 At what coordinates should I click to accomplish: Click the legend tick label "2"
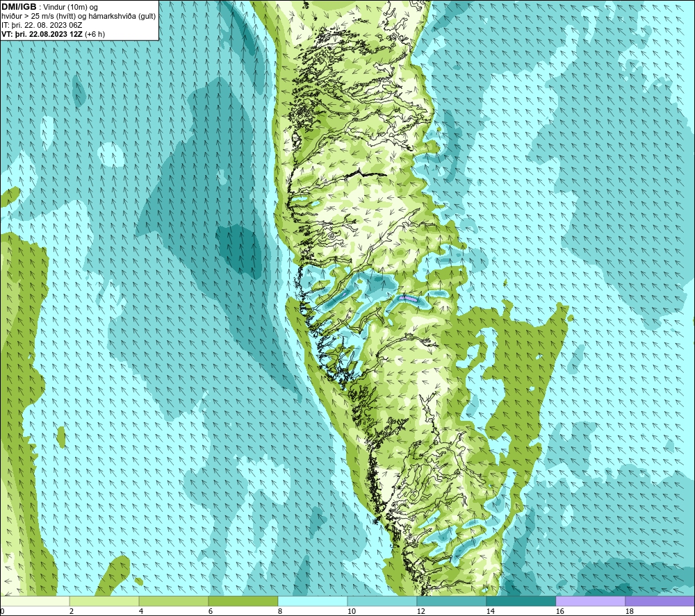(x=72, y=612)
